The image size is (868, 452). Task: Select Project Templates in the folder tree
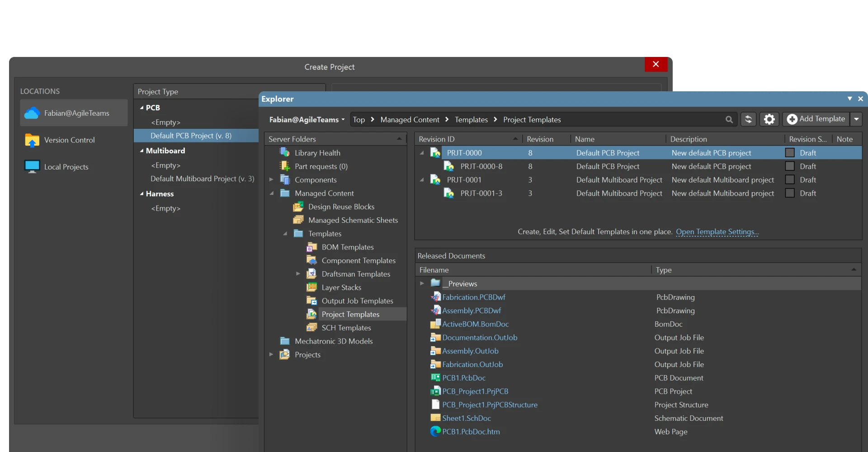pos(350,314)
